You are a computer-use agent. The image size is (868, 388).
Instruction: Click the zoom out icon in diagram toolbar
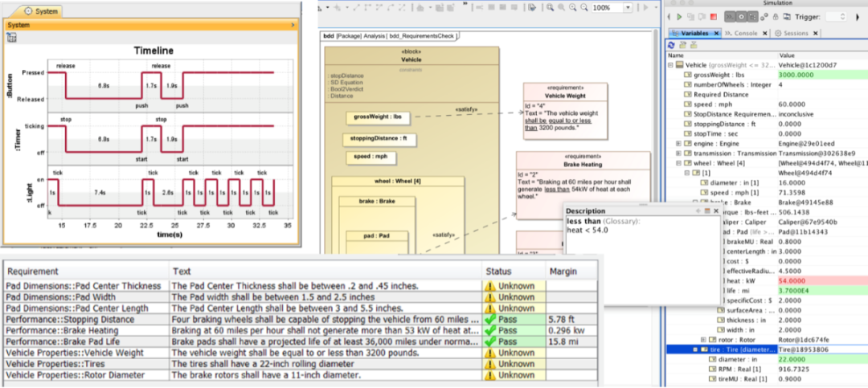point(584,8)
